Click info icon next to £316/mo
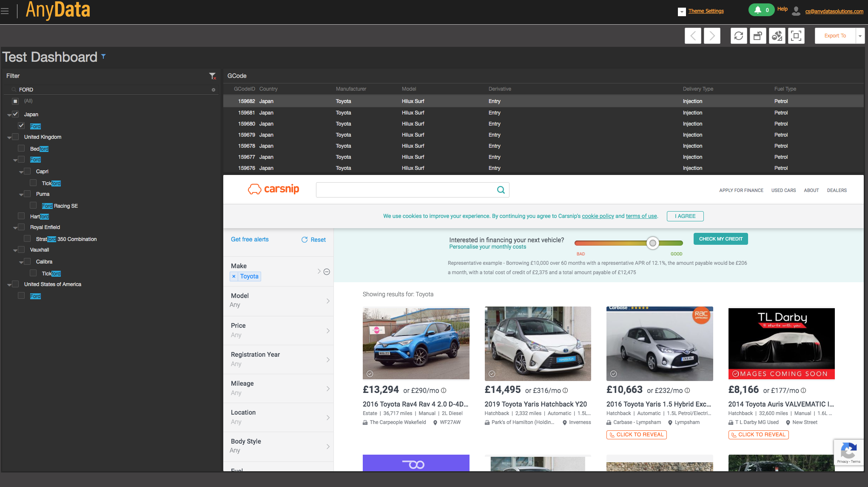This screenshot has width=868, height=487. [565, 390]
